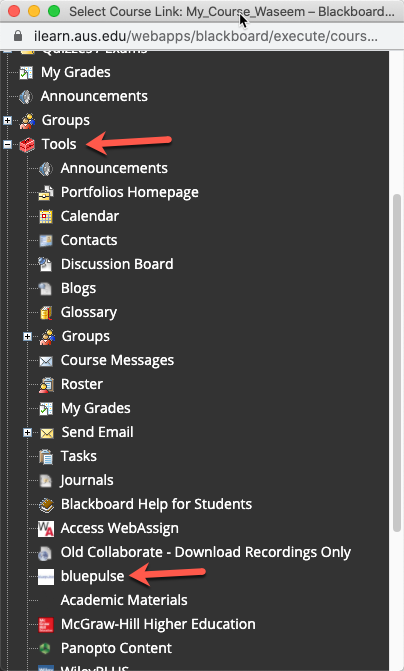Click the Roster icon
The image size is (404, 671).
[x=46, y=385]
